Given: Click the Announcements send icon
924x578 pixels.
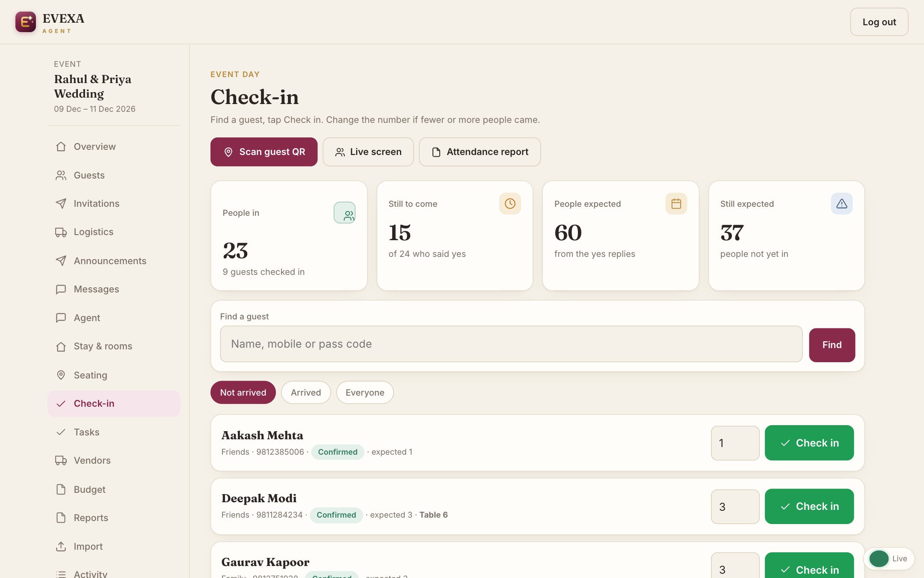Looking at the screenshot, I should (x=61, y=261).
